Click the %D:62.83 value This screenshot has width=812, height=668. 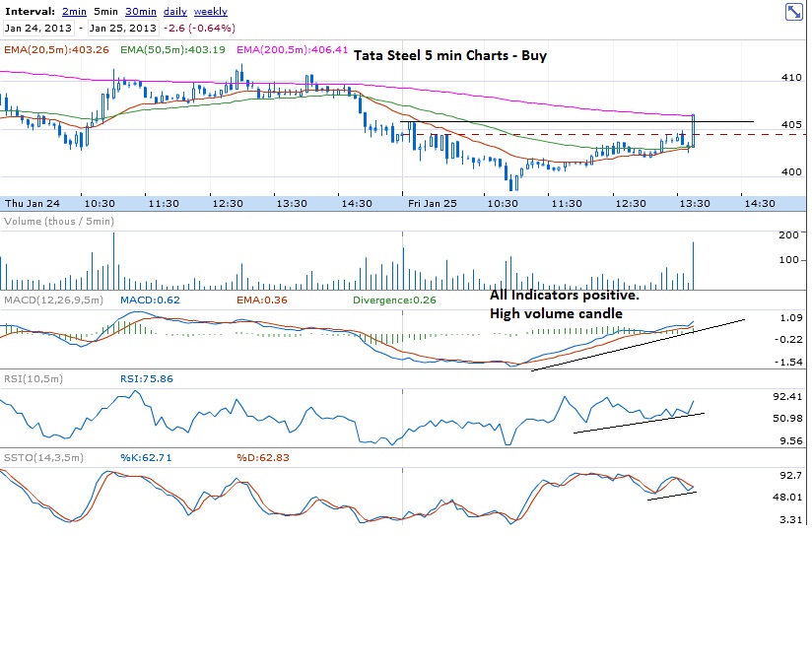[x=263, y=457]
